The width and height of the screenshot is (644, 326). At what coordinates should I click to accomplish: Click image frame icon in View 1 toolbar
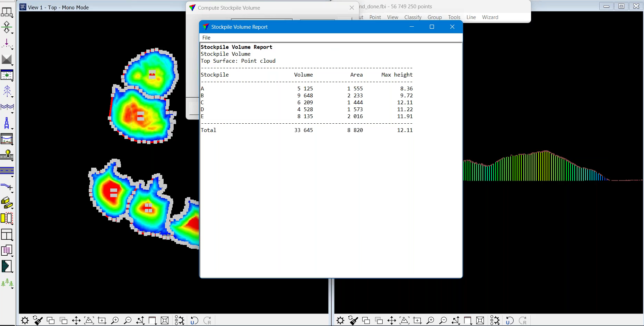click(89, 320)
